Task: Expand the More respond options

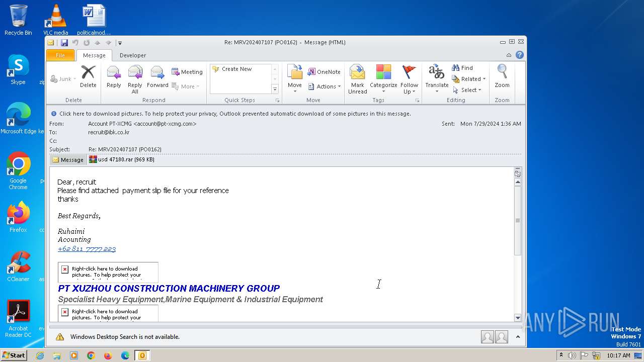Action: click(x=186, y=86)
